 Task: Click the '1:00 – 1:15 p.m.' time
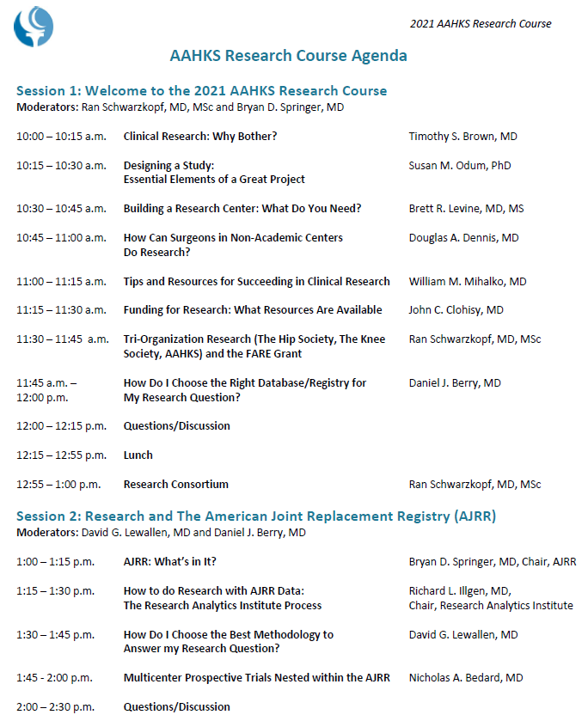[x=55, y=562]
